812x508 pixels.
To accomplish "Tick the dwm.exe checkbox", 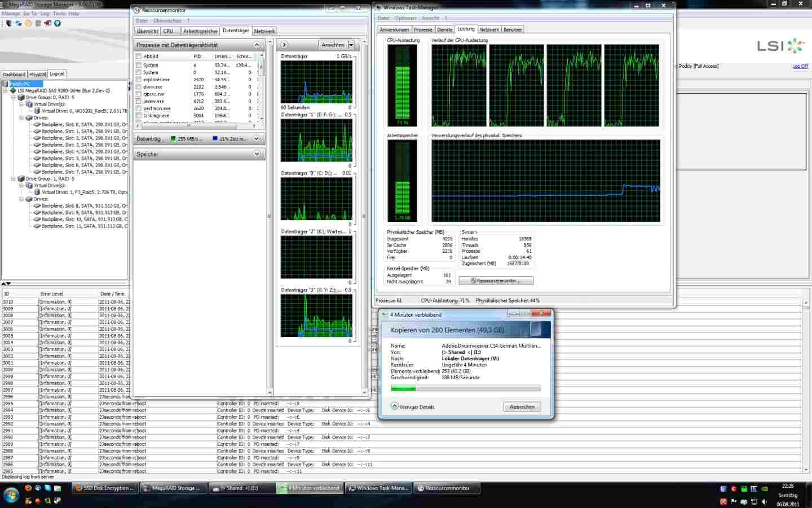I will pos(139,87).
